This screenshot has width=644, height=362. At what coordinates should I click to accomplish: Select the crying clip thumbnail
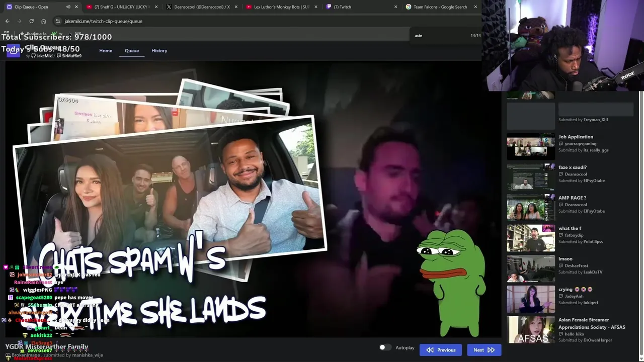(531, 299)
